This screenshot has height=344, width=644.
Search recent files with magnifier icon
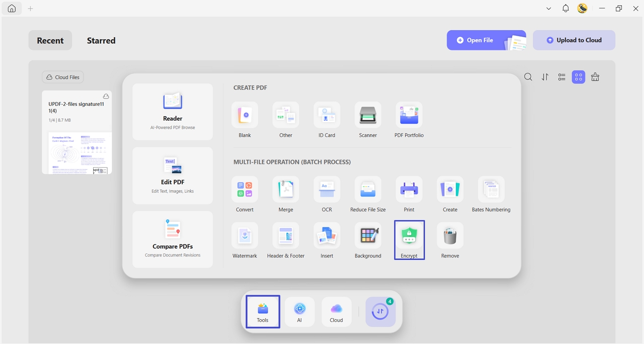click(529, 77)
